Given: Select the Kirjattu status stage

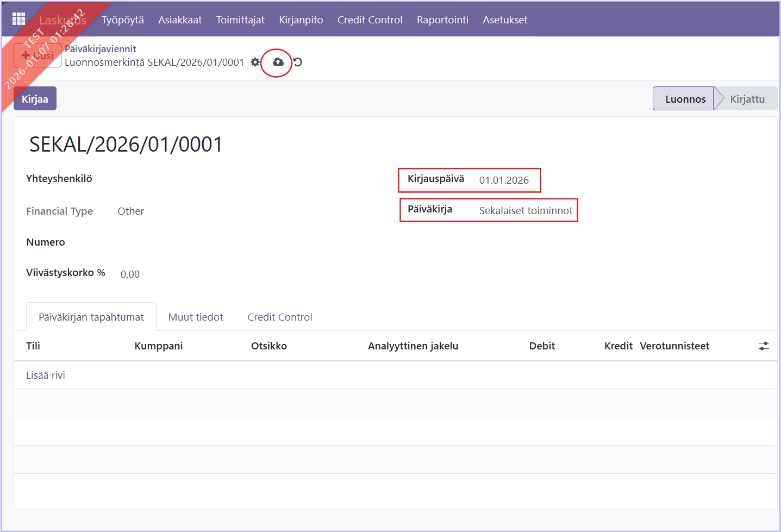Looking at the screenshot, I should 747,99.
